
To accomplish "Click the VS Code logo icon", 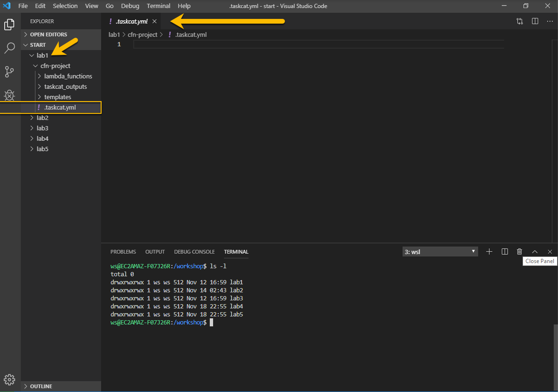I will [7, 6].
